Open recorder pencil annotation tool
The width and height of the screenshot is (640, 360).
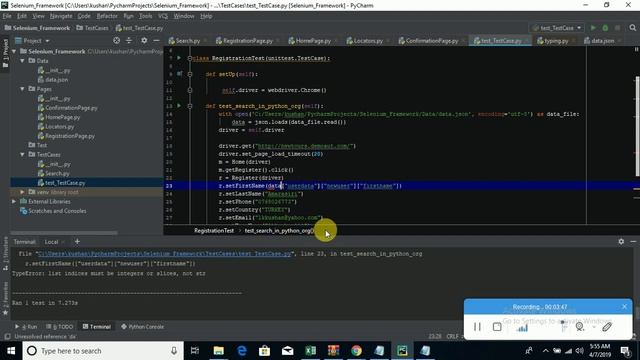click(x=607, y=327)
